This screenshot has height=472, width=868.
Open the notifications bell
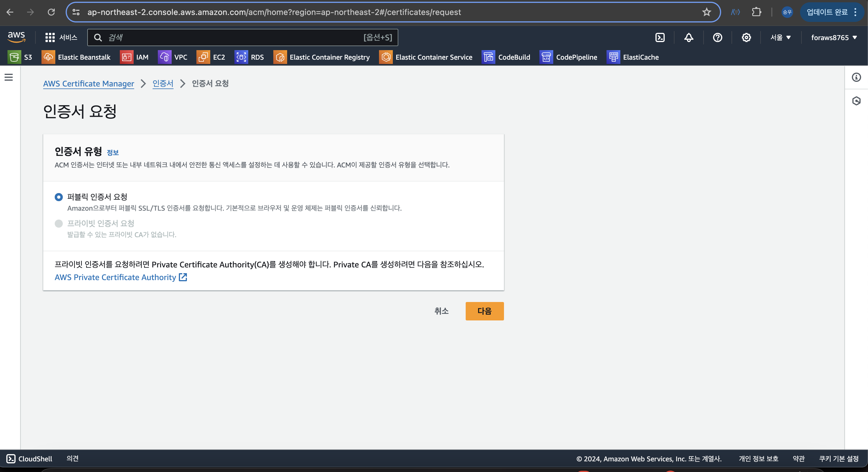coord(689,37)
